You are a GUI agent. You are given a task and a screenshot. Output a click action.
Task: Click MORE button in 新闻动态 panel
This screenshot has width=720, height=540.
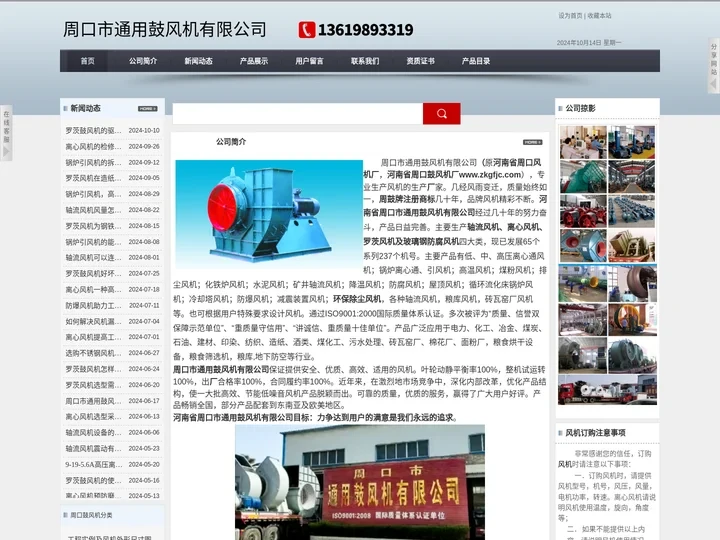tap(147, 109)
